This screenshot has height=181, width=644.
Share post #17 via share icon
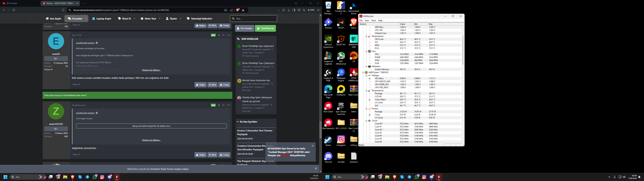[219, 105]
